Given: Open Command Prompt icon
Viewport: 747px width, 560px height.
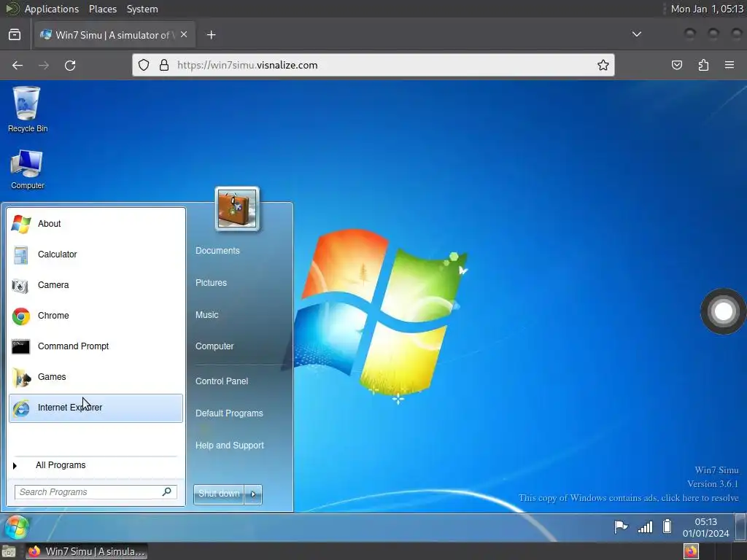Looking at the screenshot, I should [20, 346].
